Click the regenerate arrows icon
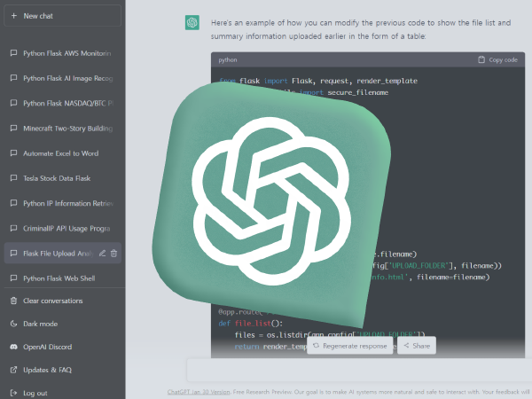 click(316, 346)
